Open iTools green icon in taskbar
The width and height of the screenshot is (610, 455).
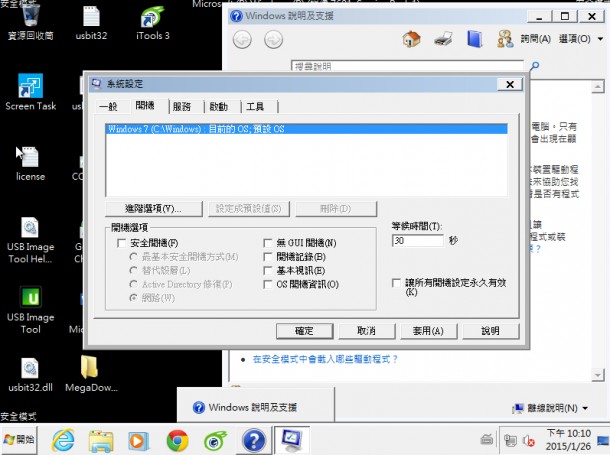click(215, 441)
